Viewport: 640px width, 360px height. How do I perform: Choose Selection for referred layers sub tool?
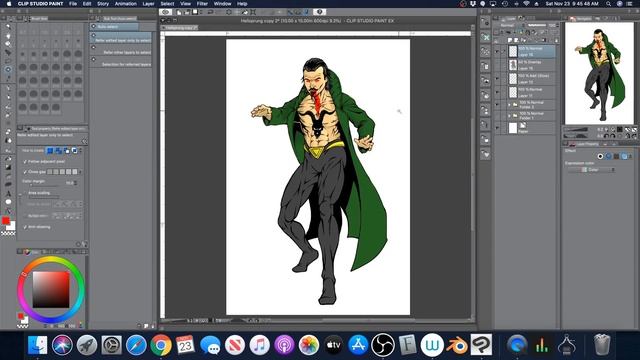[x=120, y=62]
